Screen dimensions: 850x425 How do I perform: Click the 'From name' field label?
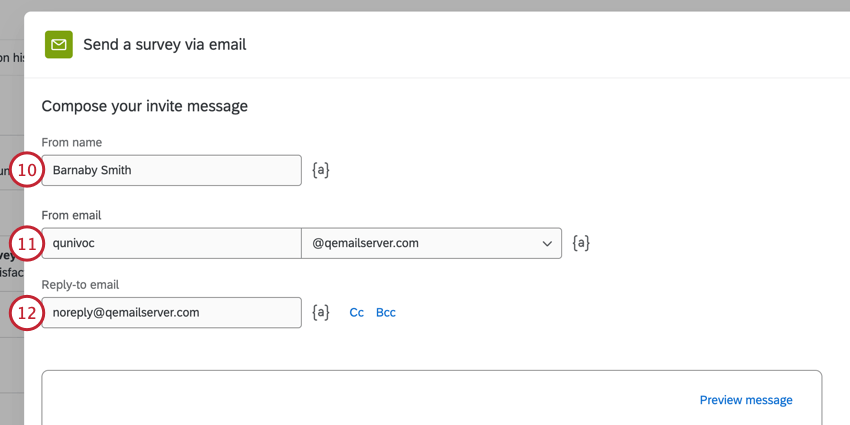(x=71, y=142)
